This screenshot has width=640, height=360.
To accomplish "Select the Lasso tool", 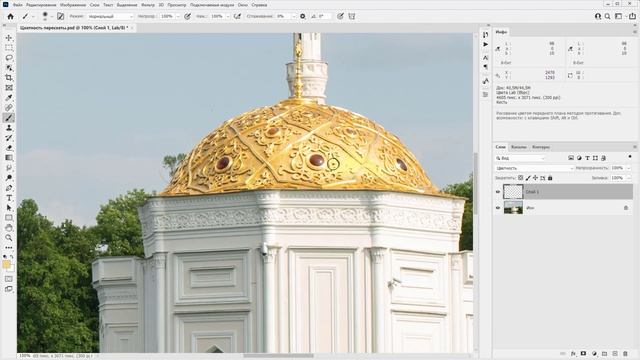I will pyautogui.click(x=9, y=58).
